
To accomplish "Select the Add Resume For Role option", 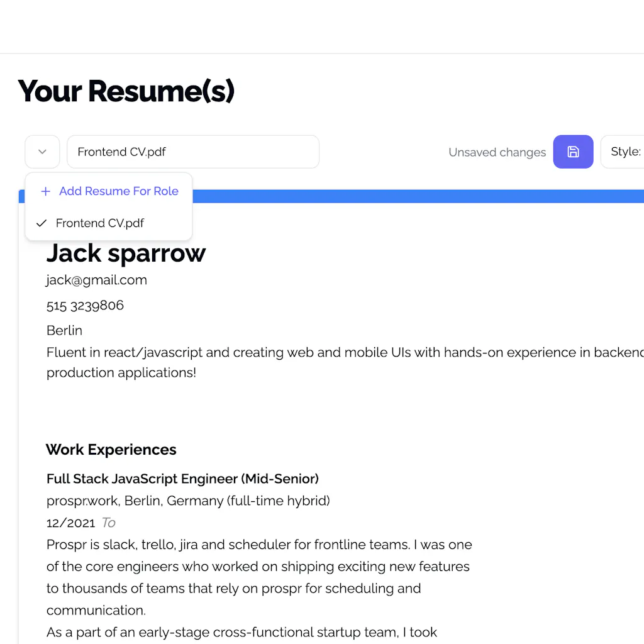I will pos(118,191).
